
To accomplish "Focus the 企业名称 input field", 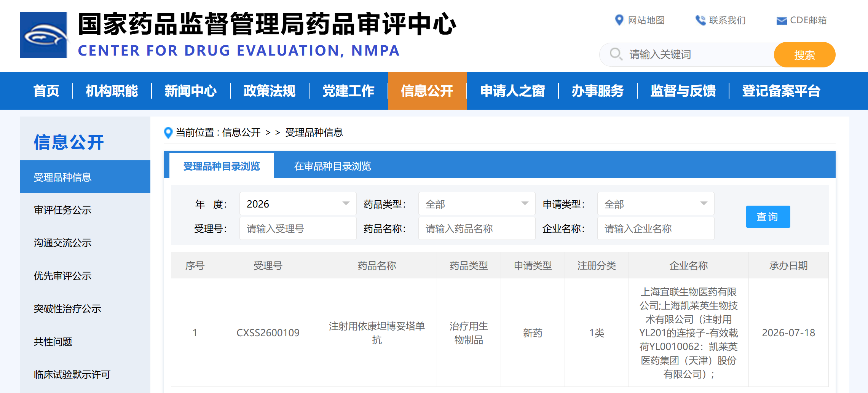I will coord(656,228).
